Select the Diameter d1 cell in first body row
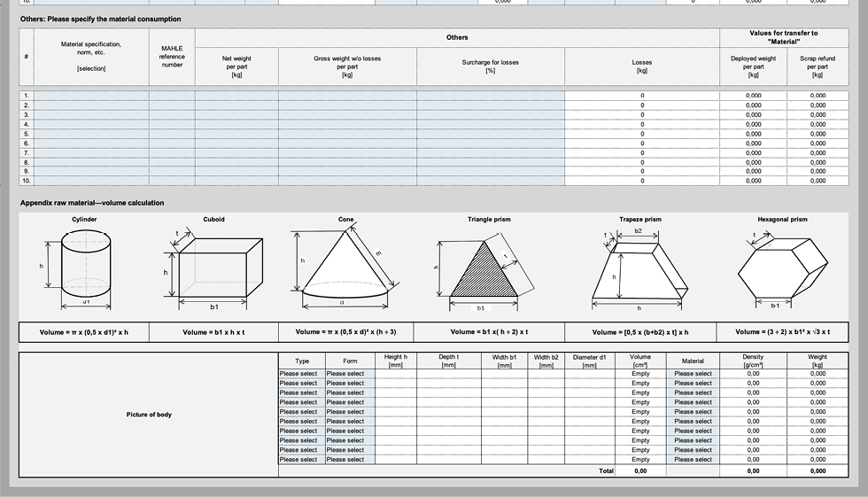This screenshot has width=868, height=497. pos(591,374)
